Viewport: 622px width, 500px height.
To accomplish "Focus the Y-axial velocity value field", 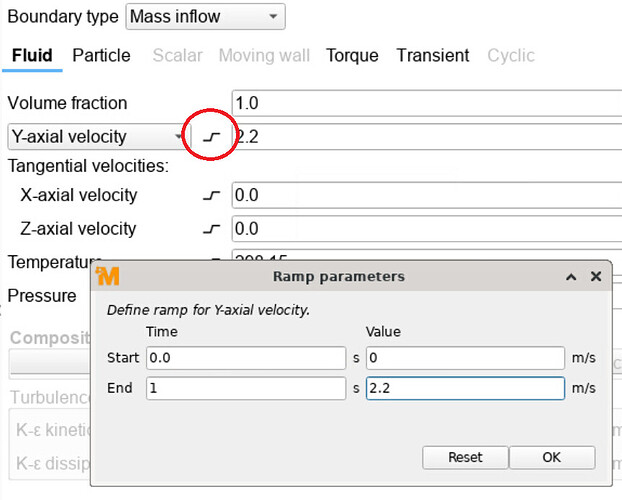I will click(x=427, y=137).
